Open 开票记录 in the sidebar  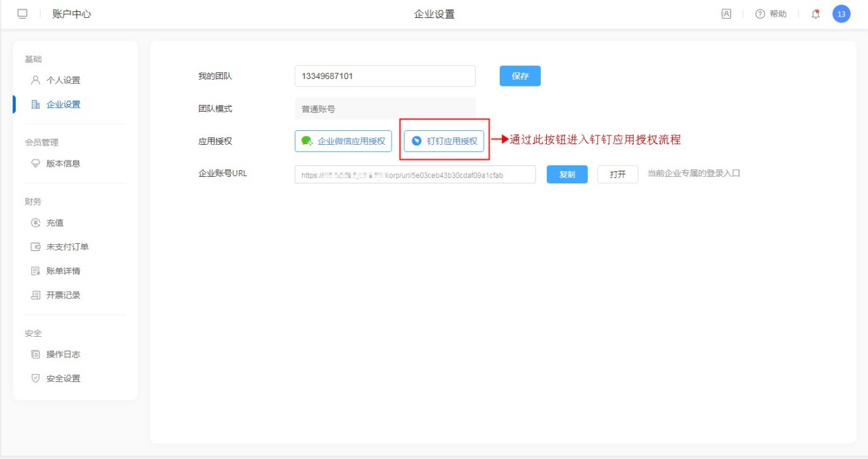(63, 295)
